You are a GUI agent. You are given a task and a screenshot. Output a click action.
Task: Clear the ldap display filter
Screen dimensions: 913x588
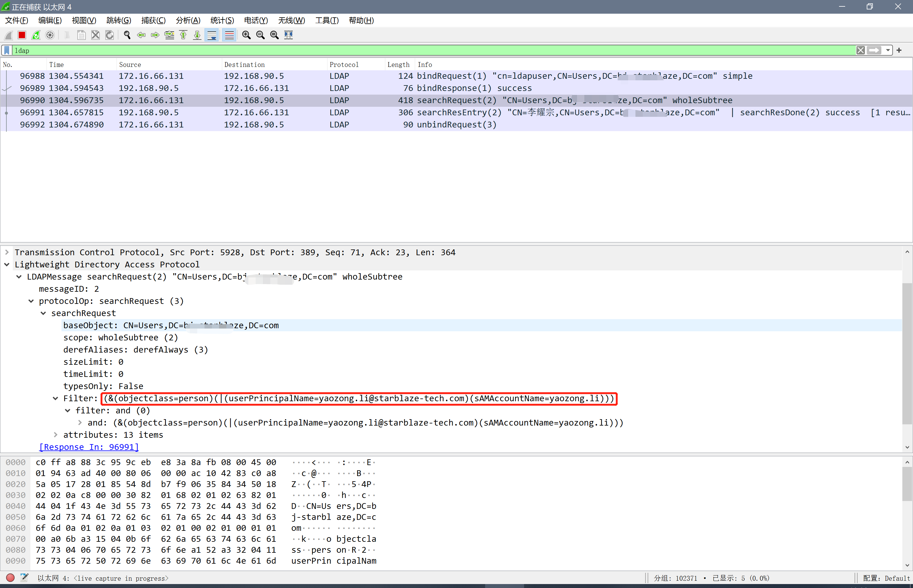(860, 50)
